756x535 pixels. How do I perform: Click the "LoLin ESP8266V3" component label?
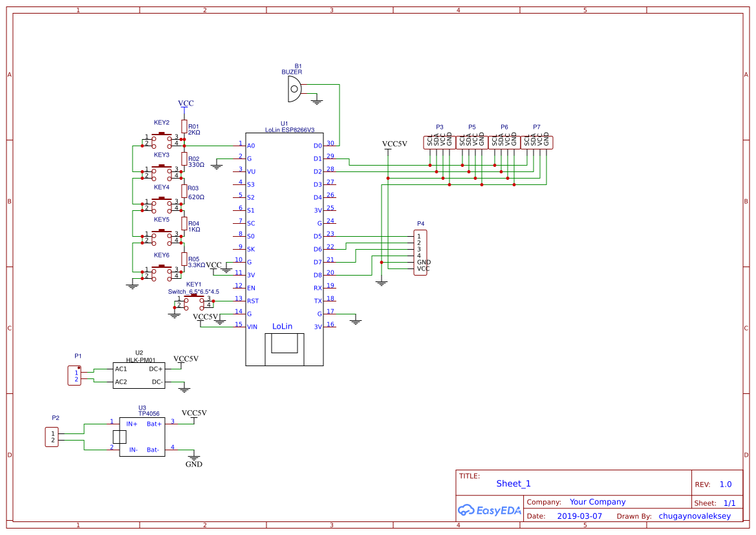coord(290,130)
